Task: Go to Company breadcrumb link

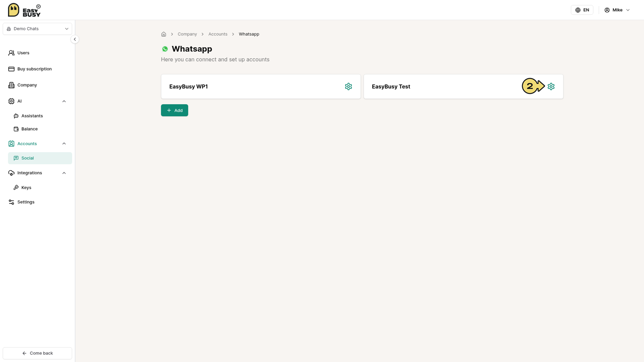Action: pos(187,34)
